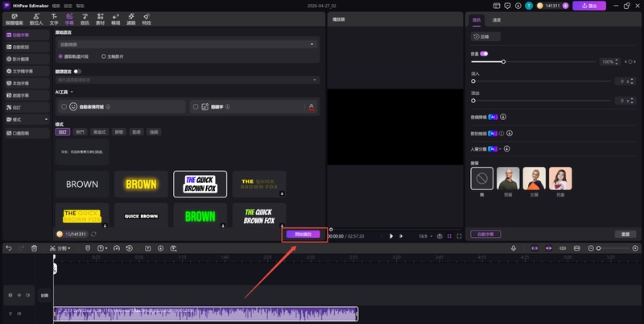Image resolution: width=644 pixels, height=324 pixels.
Task: Click the undo arrow in timeline toolbar
Action: (x=9, y=248)
